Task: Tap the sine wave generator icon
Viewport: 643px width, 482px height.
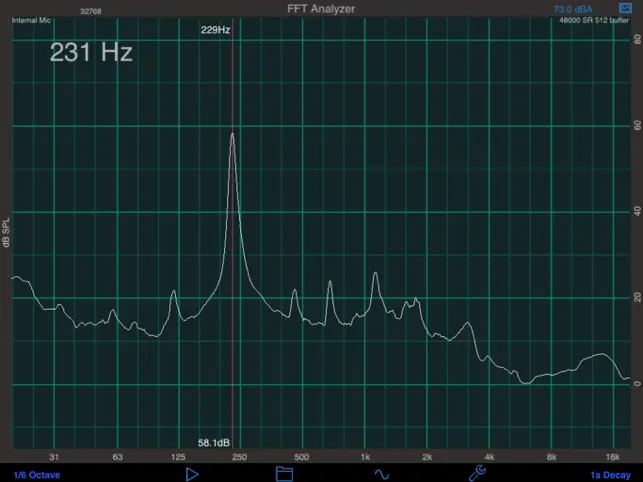Action: tap(381, 475)
